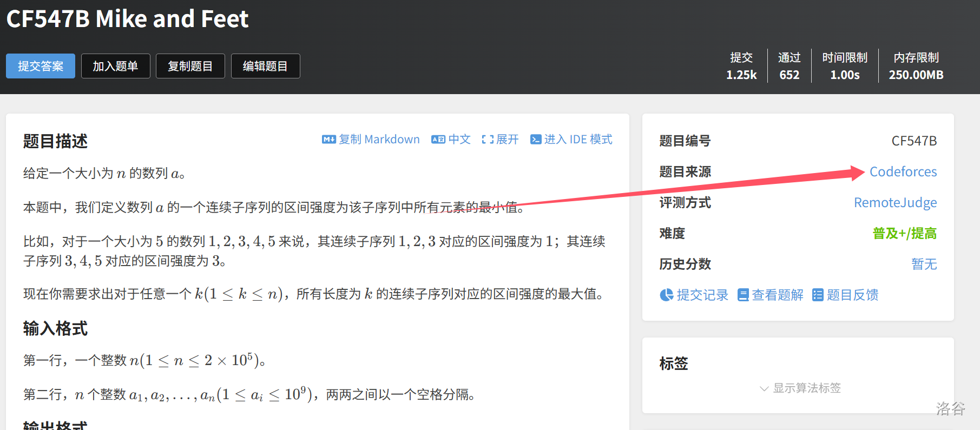Screen dimensions: 980x430
Task: Click the expand brackets icon beside 展开
Action: pyautogui.click(x=488, y=140)
